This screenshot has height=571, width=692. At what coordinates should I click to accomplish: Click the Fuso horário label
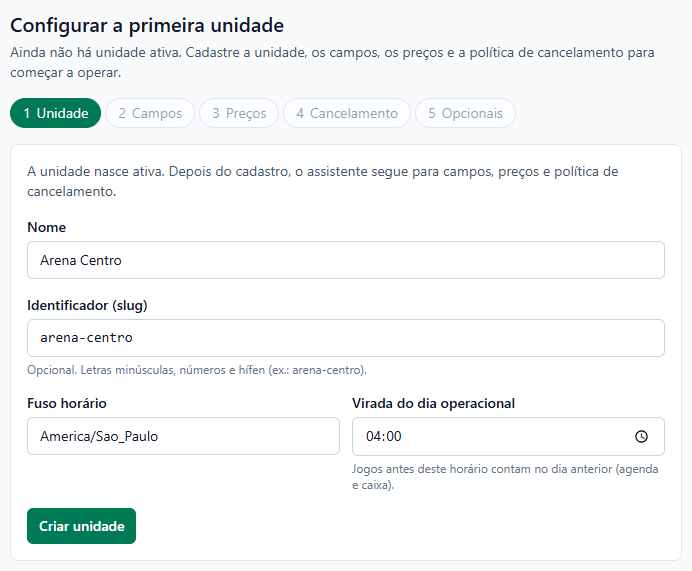point(67,403)
